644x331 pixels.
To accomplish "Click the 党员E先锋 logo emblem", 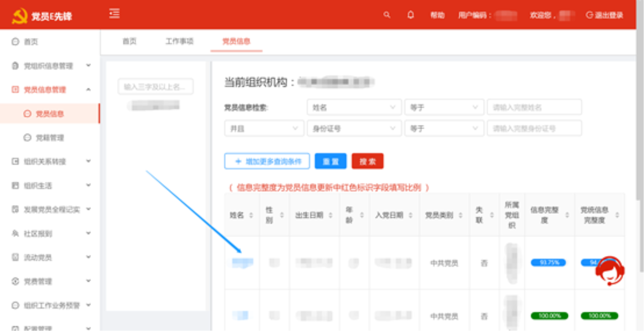I will click(19, 16).
